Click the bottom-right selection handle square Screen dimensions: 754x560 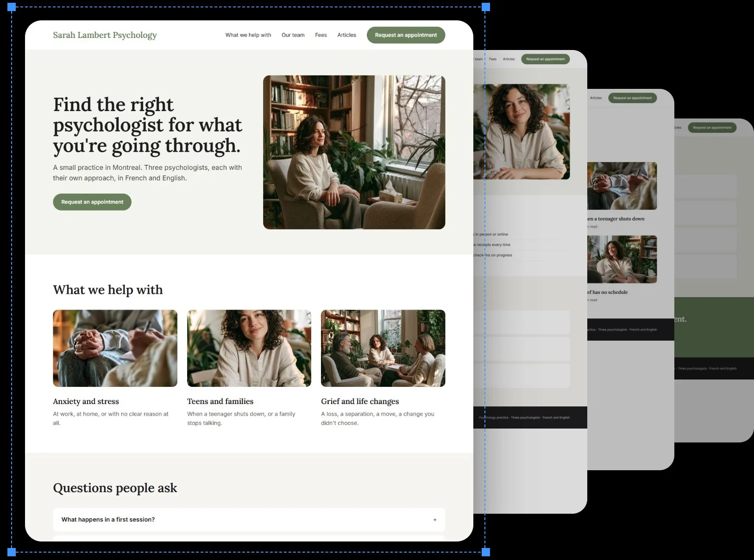486,552
